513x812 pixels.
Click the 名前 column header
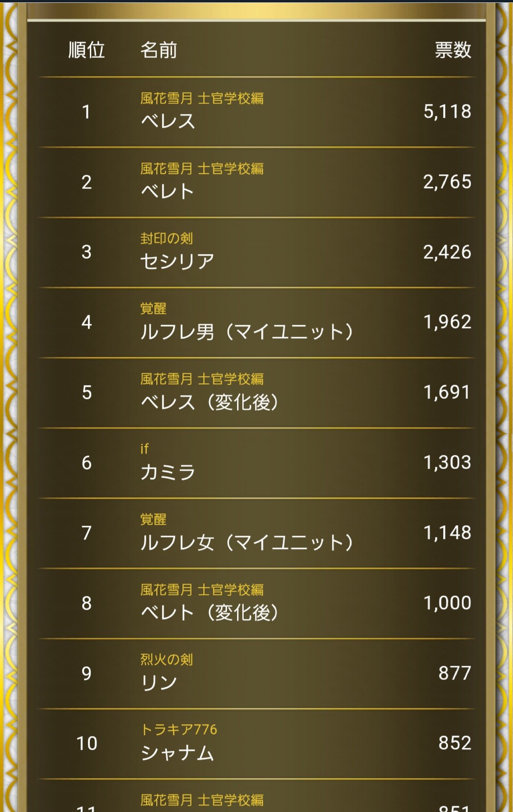(159, 50)
